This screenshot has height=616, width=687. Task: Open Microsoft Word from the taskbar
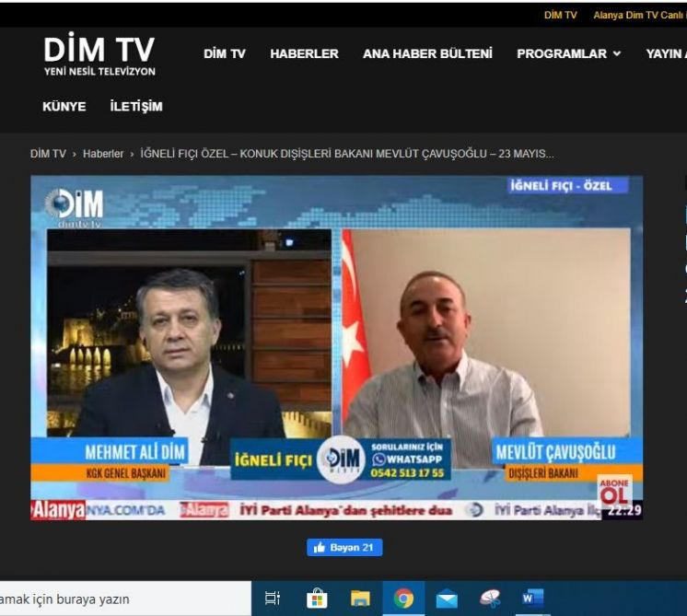[532, 599]
